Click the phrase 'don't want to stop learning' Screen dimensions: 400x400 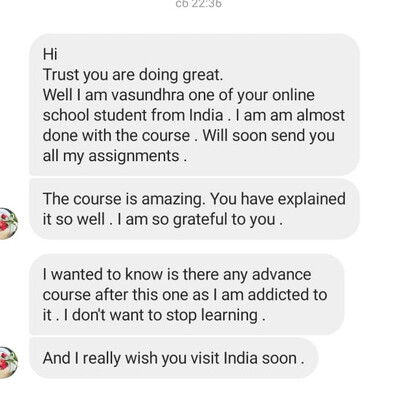tap(165, 316)
